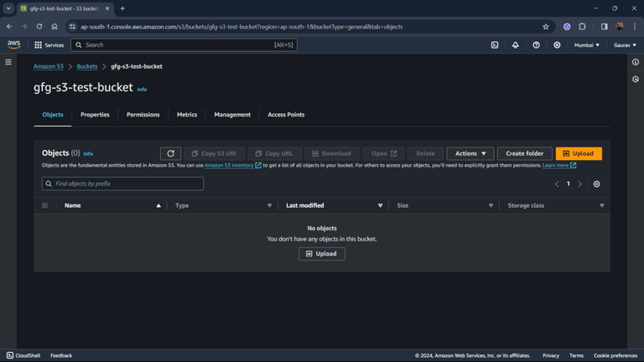Open the info panel icon on right edge
This screenshot has width=644, height=362.
(636, 62)
